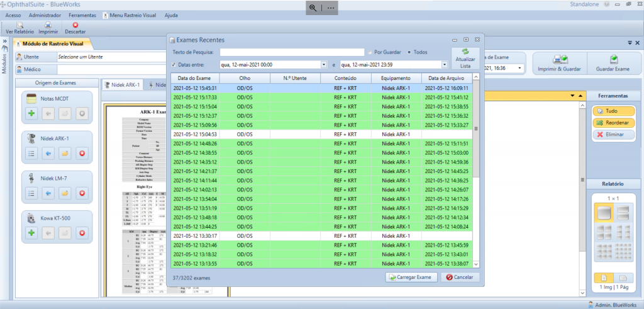Click the Ver Relatório toolbar icon
644x309 pixels.
point(19,25)
